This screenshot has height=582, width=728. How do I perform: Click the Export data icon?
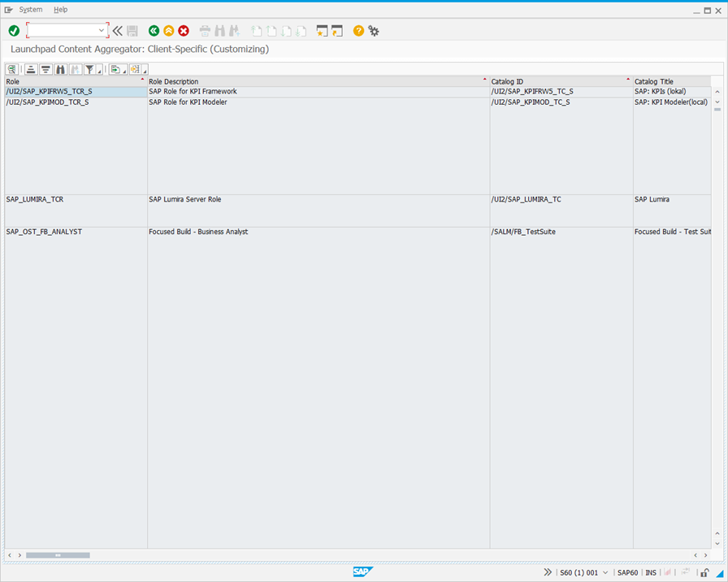115,69
